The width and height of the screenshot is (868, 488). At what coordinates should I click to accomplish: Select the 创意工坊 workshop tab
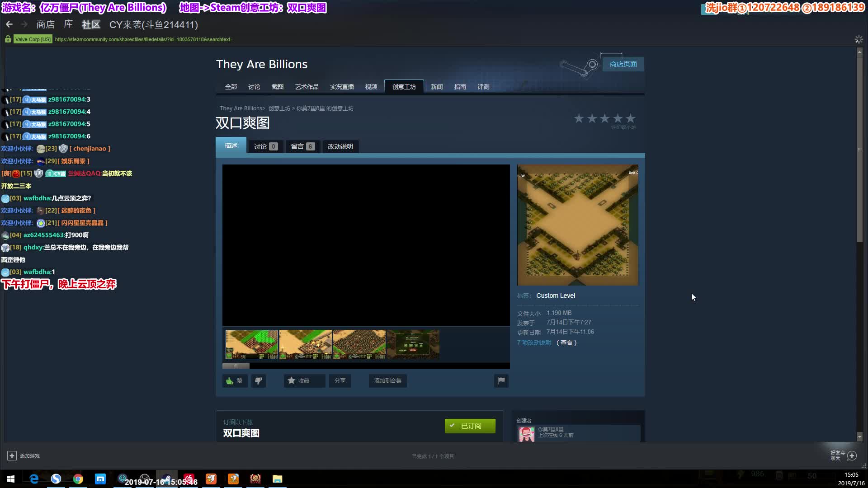[404, 87]
